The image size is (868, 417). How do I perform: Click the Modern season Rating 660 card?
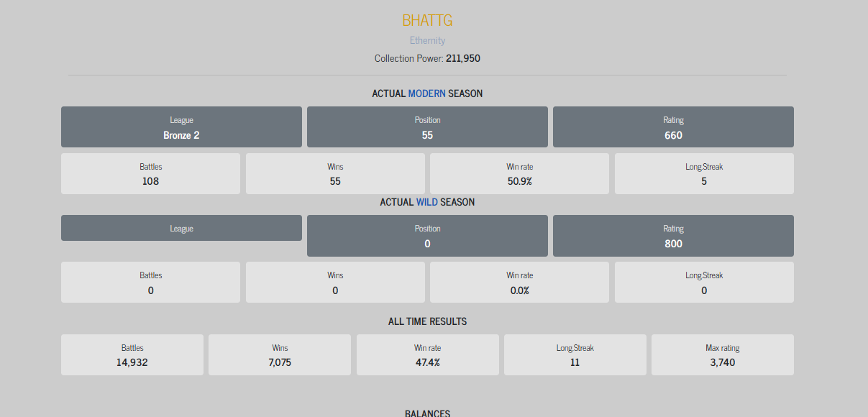[673, 127]
